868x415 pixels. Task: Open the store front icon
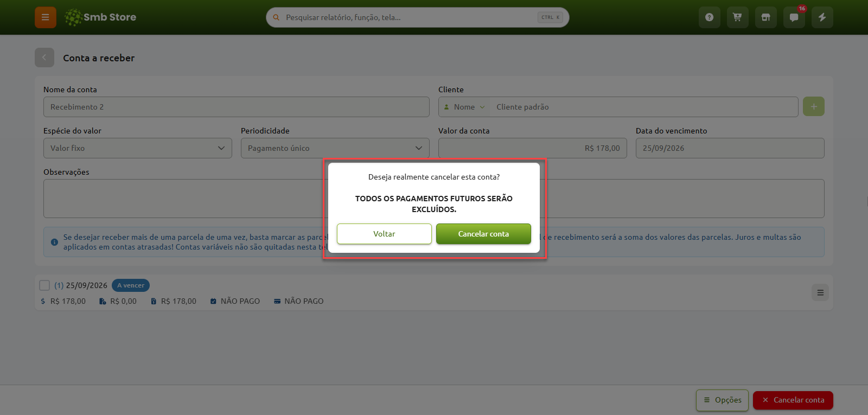(765, 17)
